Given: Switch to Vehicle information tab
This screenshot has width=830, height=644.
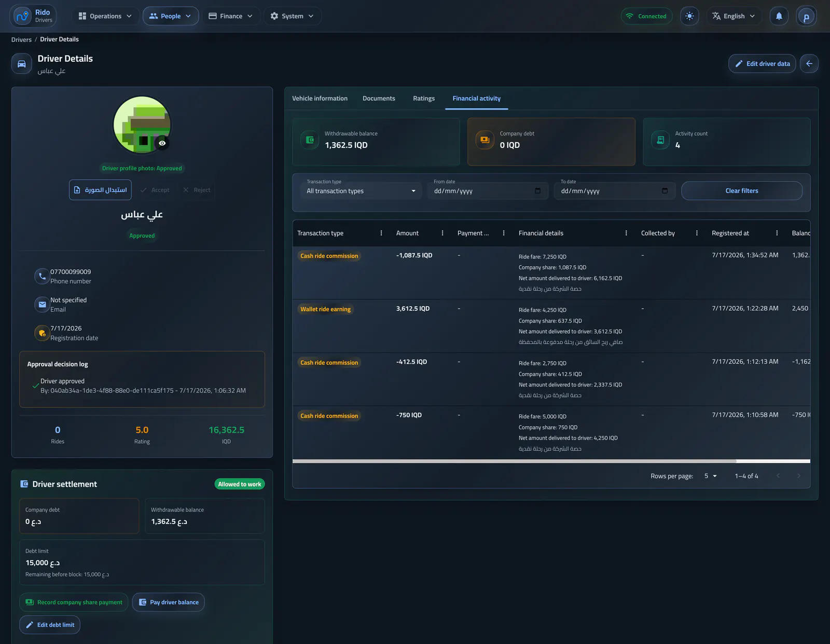Looking at the screenshot, I should tap(320, 99).
